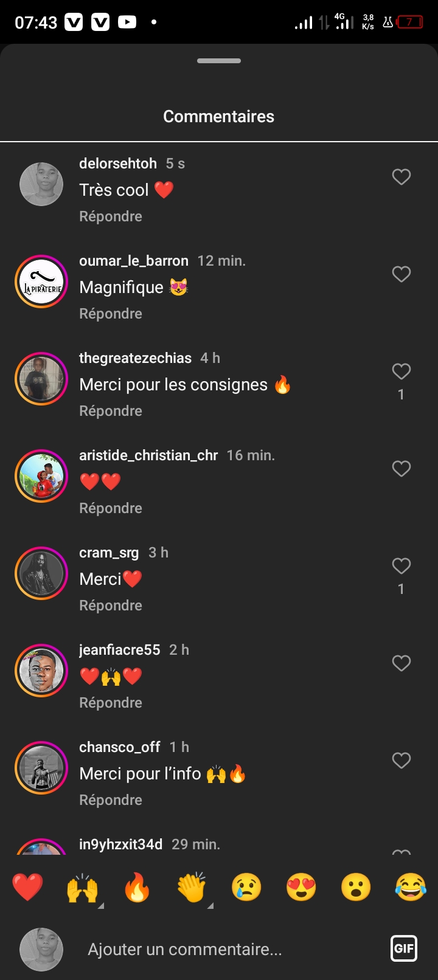Insert the red heart emoji reaction

point(28,887)
